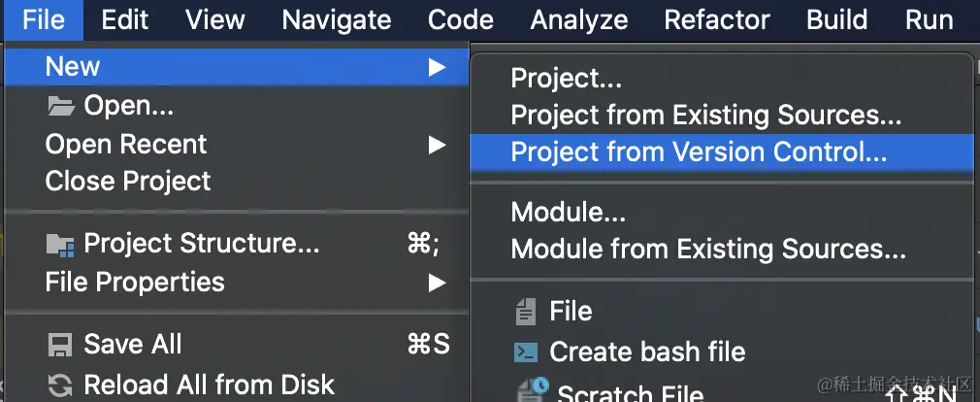
Task: Click the bash terminal icon
Action: pyautogui.click(x=525, y=352)
